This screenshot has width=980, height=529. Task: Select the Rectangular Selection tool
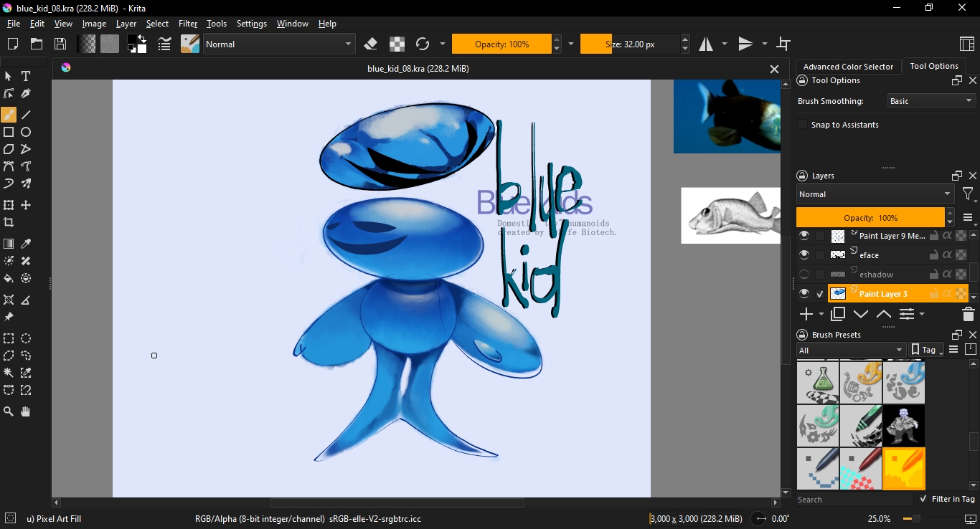pos(9,338)
